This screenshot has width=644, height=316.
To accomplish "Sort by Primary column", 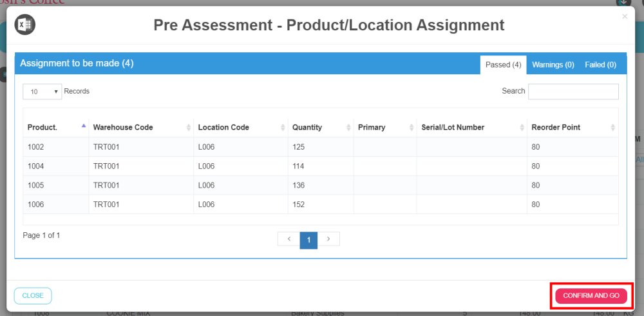I will [384, 127].
